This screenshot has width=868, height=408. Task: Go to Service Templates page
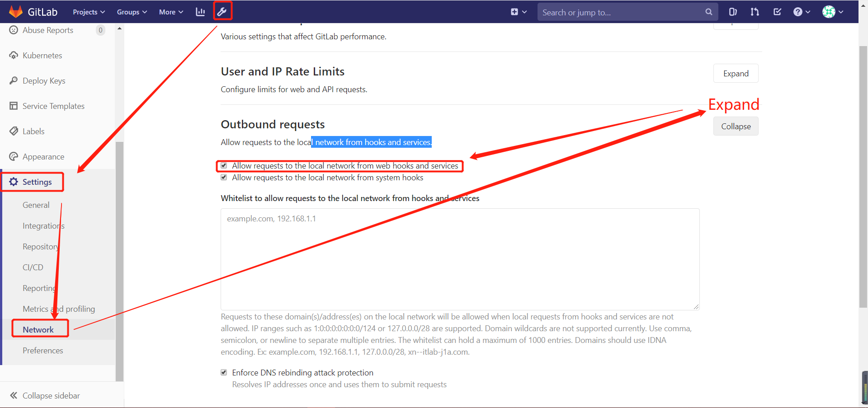[53, 106]
